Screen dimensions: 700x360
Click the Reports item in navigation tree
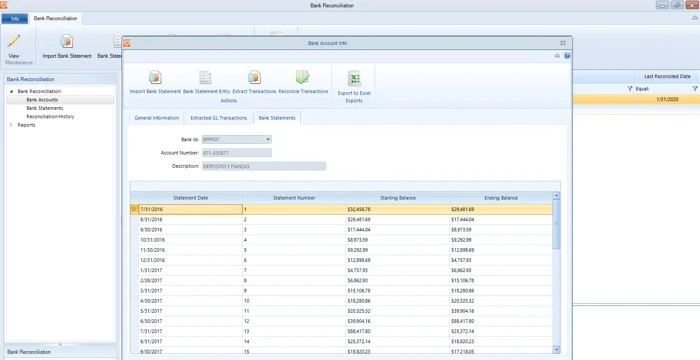point(26,125)
